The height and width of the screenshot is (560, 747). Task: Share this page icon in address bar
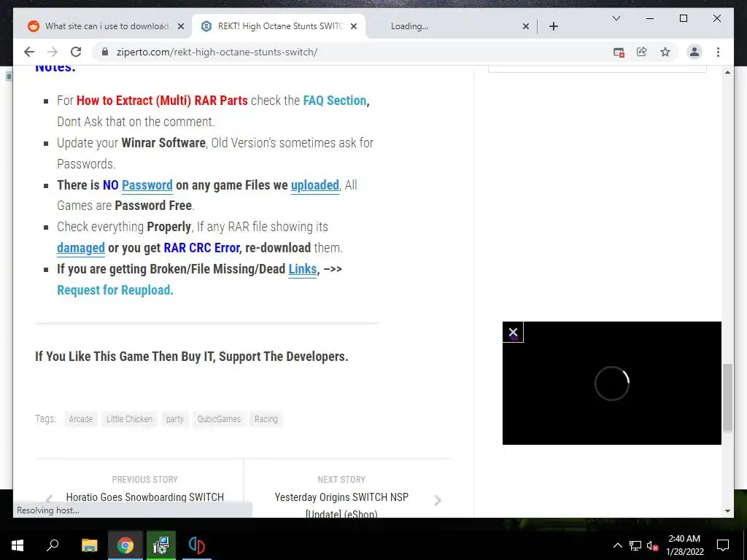click(x=642, y=52)
